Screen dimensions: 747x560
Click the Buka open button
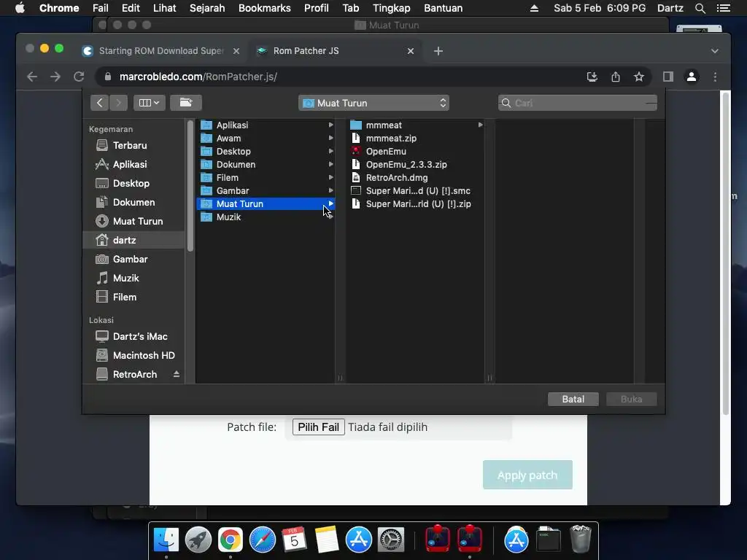(x=631, y=399)
